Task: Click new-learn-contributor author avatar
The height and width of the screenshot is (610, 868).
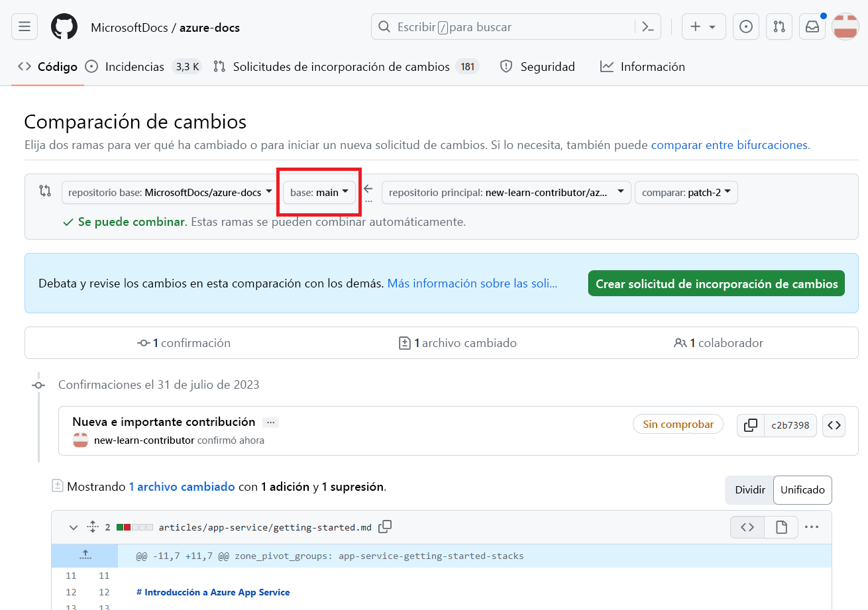Action: point(80,440)
